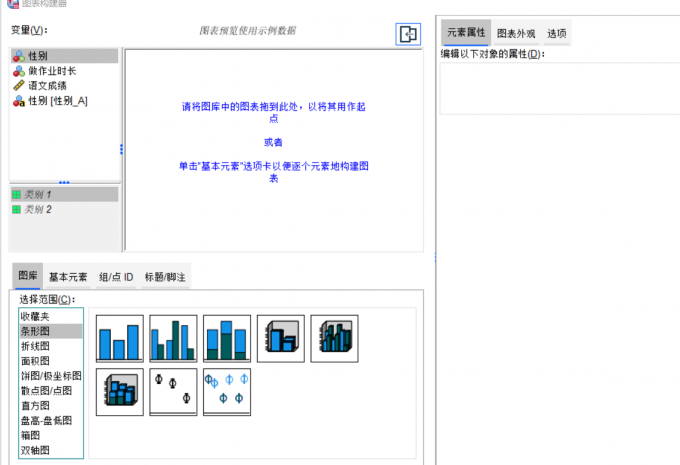Select the 性别 [性别_A] string variable
The image size is (680, 465).
(64, 101)
